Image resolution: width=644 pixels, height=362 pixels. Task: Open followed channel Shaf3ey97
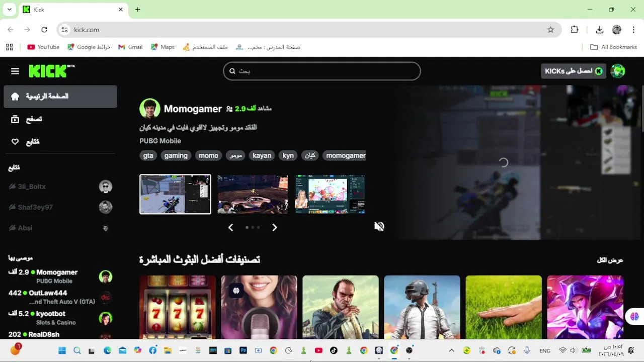pyautogui.click(x=60, y=207)
